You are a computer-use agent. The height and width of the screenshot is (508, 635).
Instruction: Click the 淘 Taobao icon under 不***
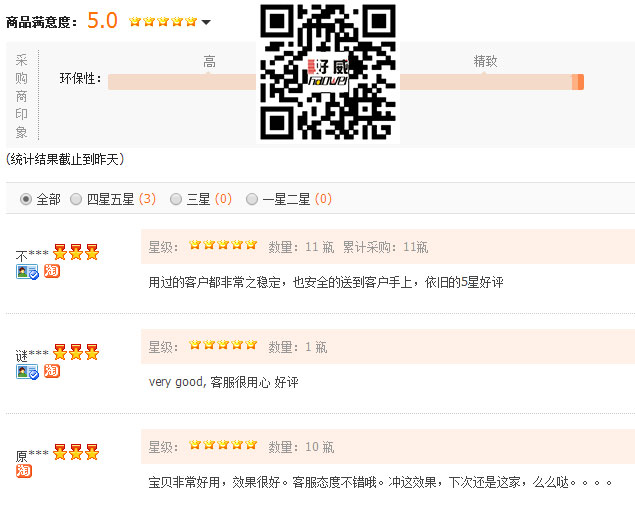coord(52,271)
